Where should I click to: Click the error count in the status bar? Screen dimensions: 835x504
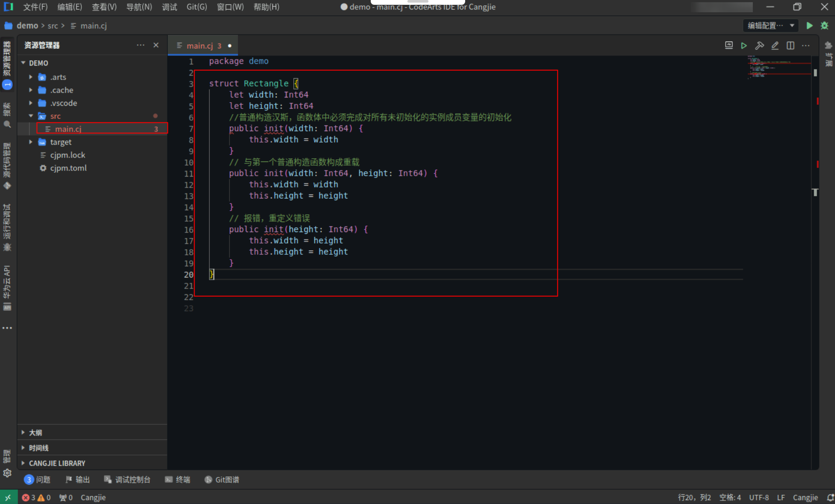coord(30,497)
